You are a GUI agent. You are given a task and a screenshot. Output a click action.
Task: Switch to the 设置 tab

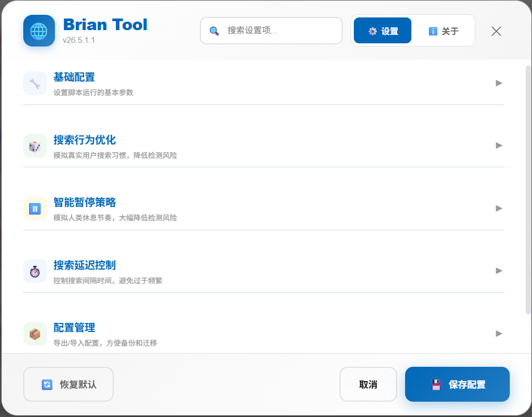point(382,31)
